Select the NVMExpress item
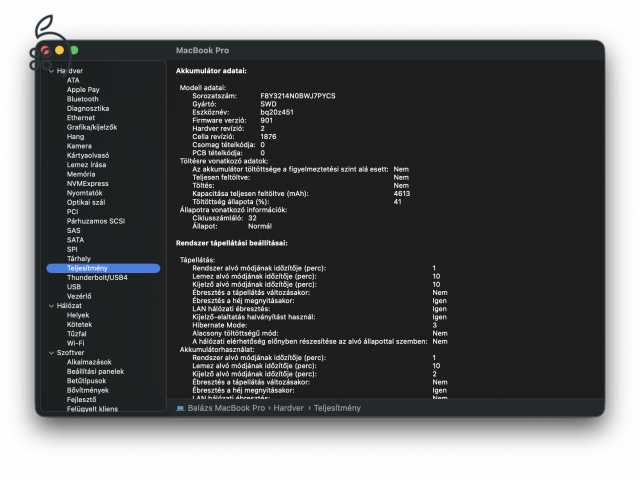 [87, 183]
